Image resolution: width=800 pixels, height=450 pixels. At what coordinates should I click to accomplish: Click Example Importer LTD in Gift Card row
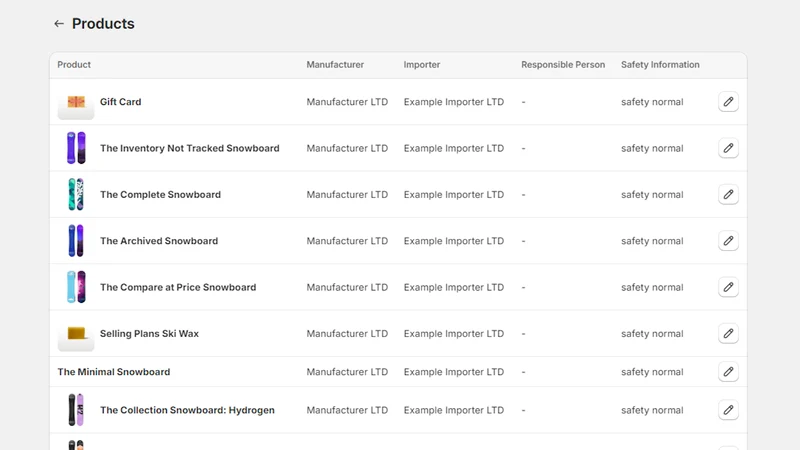454,102
